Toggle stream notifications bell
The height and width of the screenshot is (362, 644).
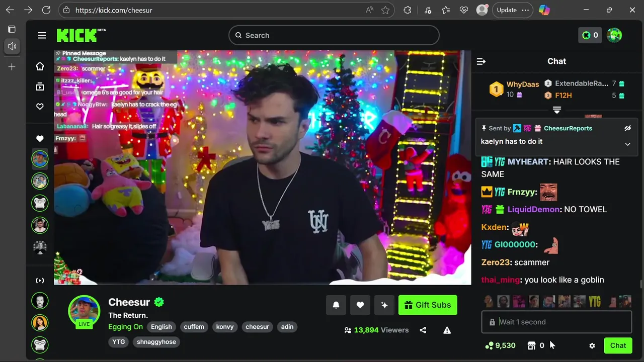coord(336,305)
